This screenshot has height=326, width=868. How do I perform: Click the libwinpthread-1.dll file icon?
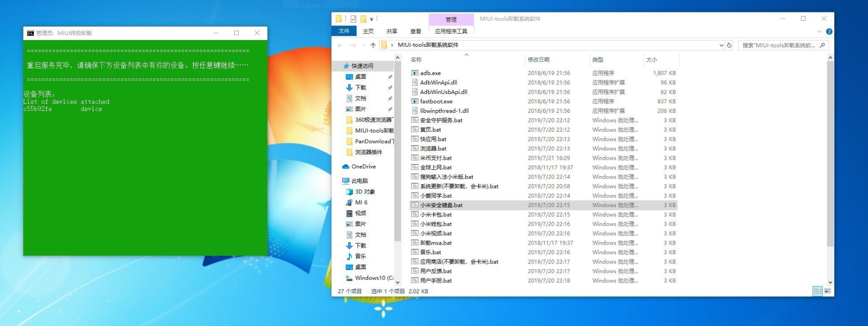pyautogui.click(x=414, y=111)
